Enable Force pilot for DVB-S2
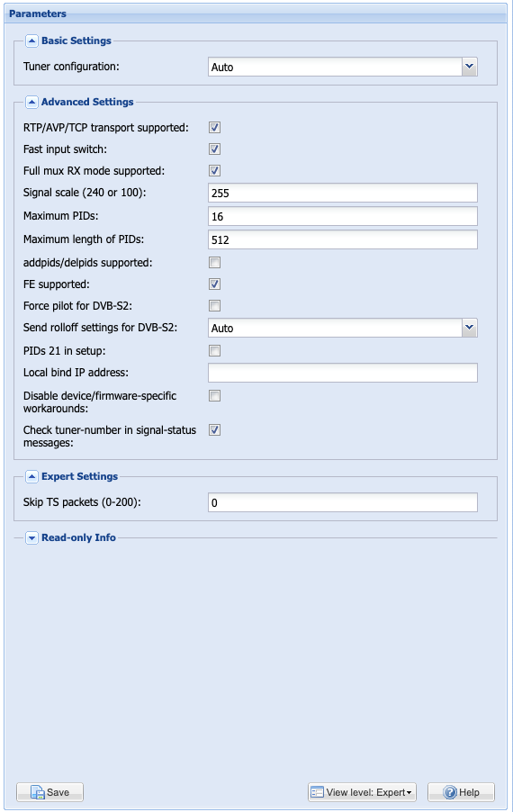Image resolution: width=513 pixels, height=812 pixels. tap(214, 306)
